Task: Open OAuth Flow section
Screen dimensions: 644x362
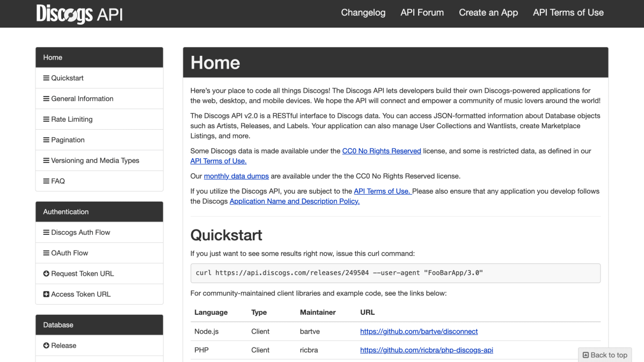Action: point(99,253)
